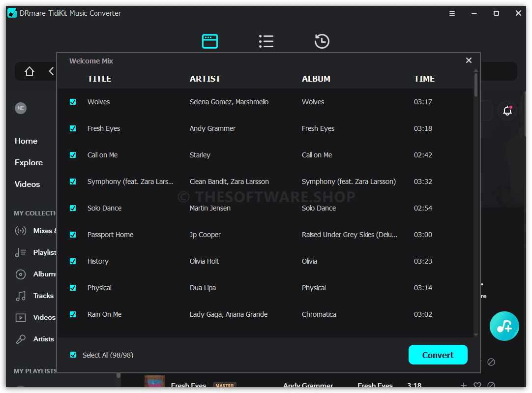Uncheck the Rain On Me checkbox
532x393 pixels.
click(73, 314)
